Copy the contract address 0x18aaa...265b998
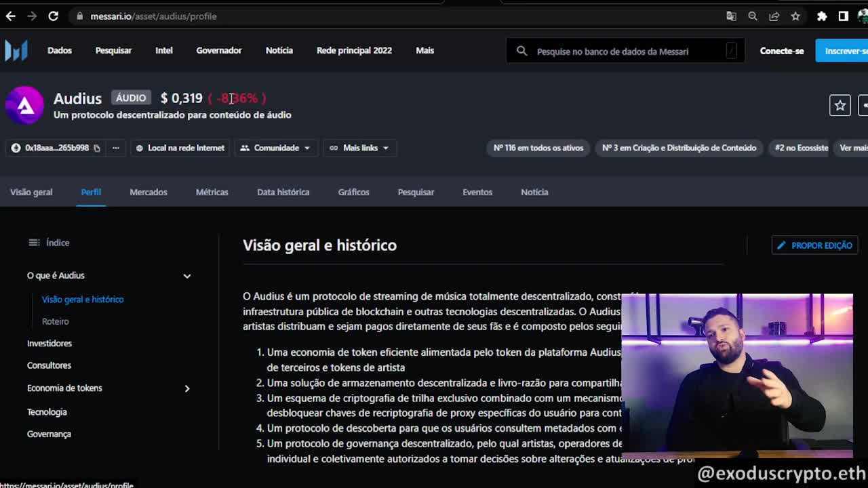 click(x=97, y=148)
